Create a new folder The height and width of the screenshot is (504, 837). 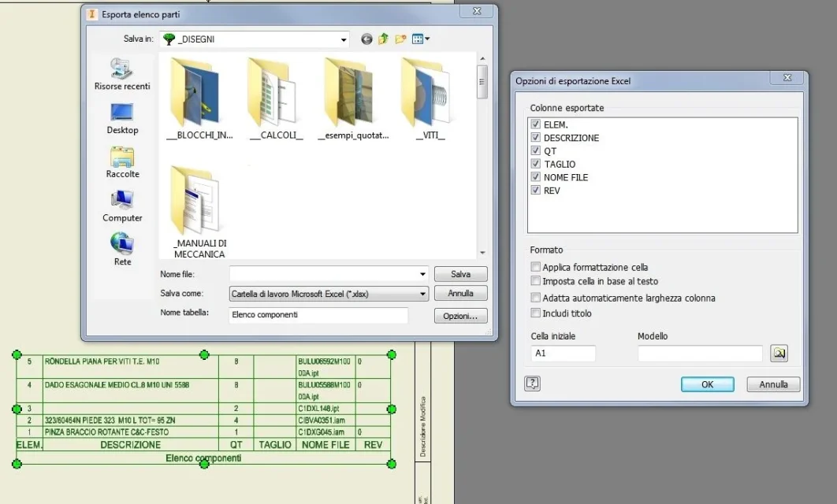(400, 39)
